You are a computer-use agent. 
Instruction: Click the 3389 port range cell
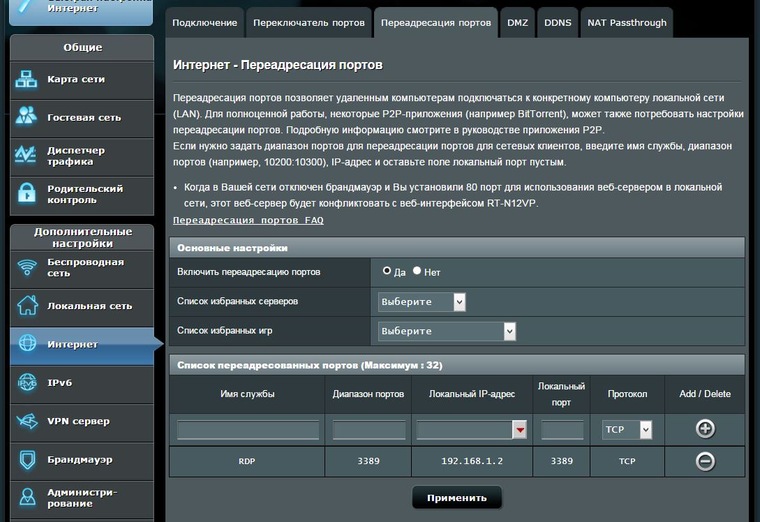[368, 461]
